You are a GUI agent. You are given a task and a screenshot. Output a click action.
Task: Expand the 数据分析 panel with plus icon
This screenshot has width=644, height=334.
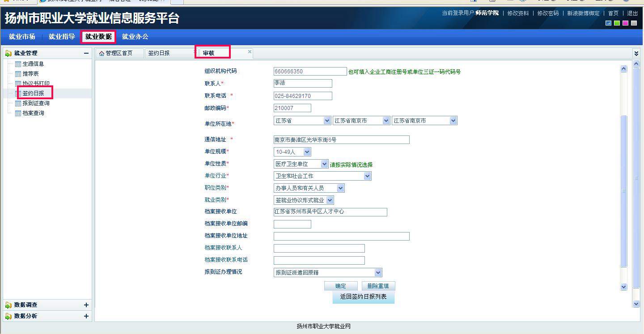(86, 316)
